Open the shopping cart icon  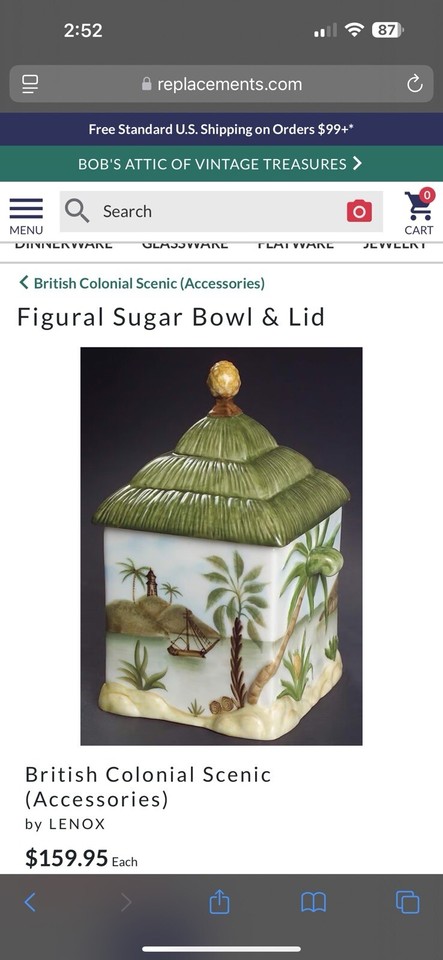[x=419, y=212]
